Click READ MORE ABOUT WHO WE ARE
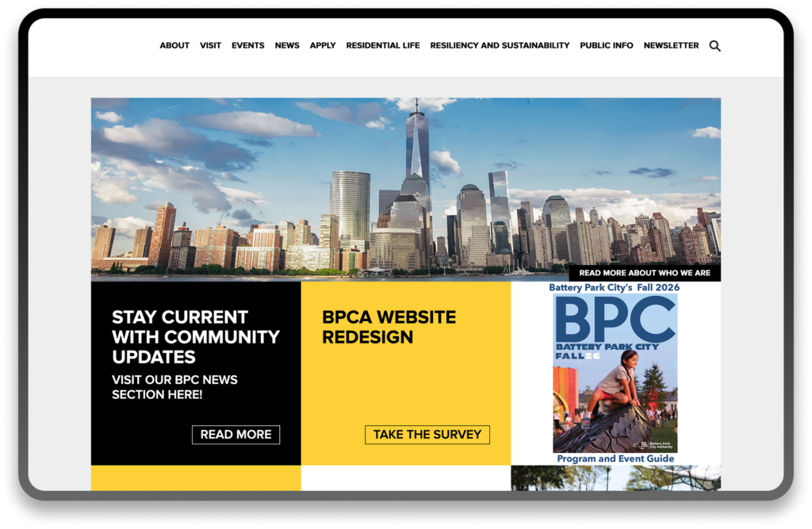 click(x=645, y=273)
